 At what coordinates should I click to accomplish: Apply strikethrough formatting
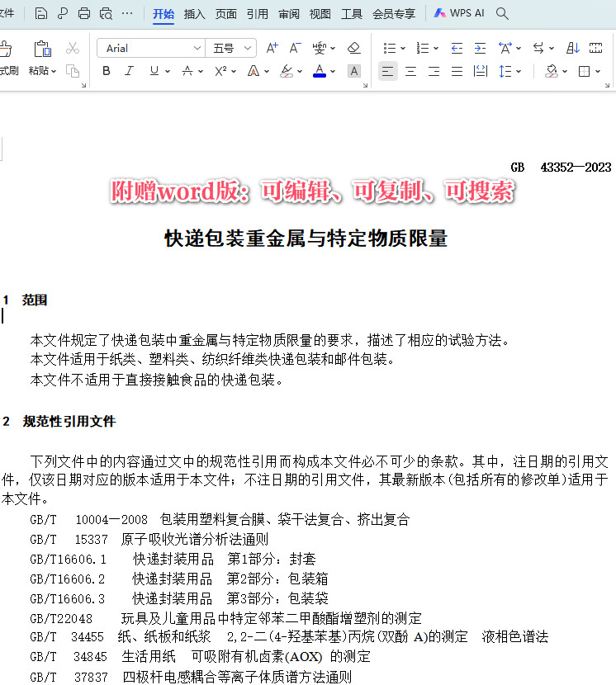(187, 71)
